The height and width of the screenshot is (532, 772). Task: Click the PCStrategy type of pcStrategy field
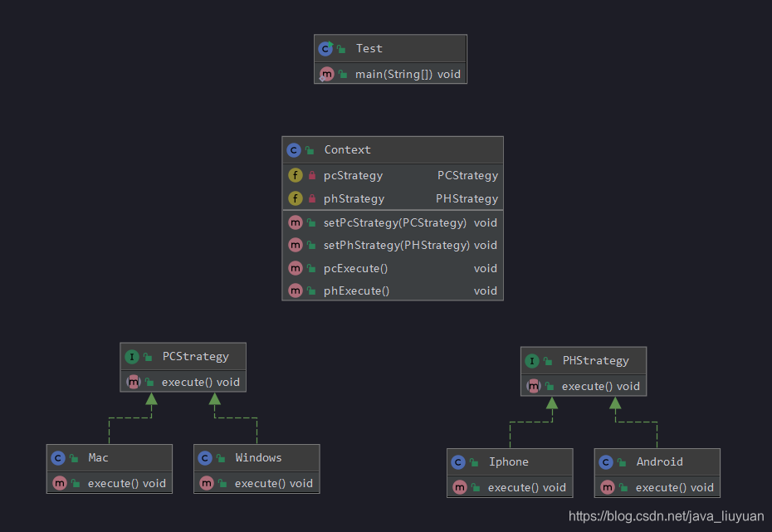(x=467, y=176)
